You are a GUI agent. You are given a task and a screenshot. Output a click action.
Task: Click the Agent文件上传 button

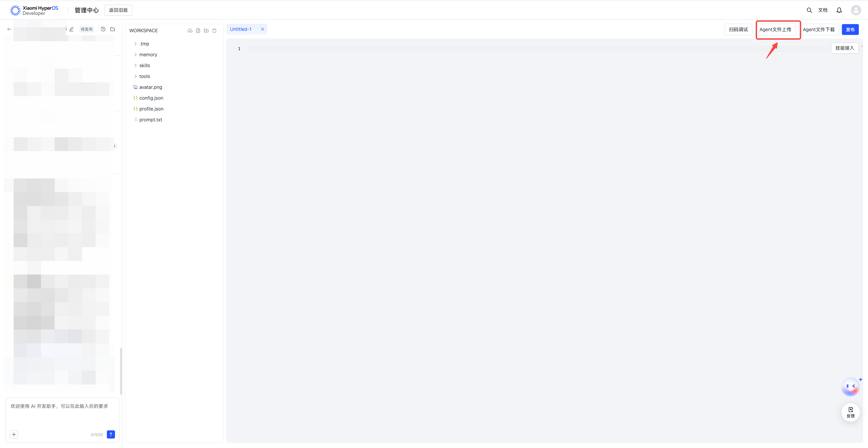(775, 30)
